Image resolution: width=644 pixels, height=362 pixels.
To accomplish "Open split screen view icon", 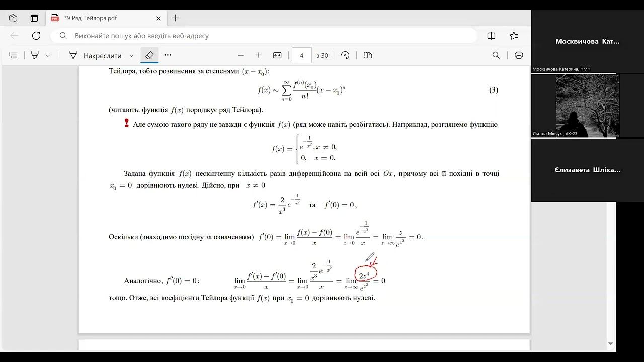I will (492, 36).
